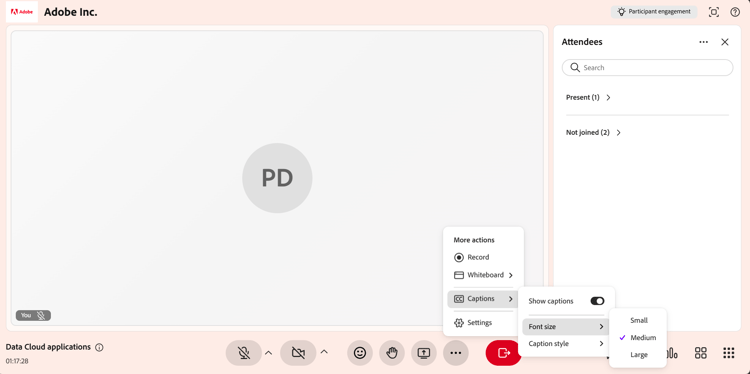Click the Adobe Inc. title text

tap(71, 12)
